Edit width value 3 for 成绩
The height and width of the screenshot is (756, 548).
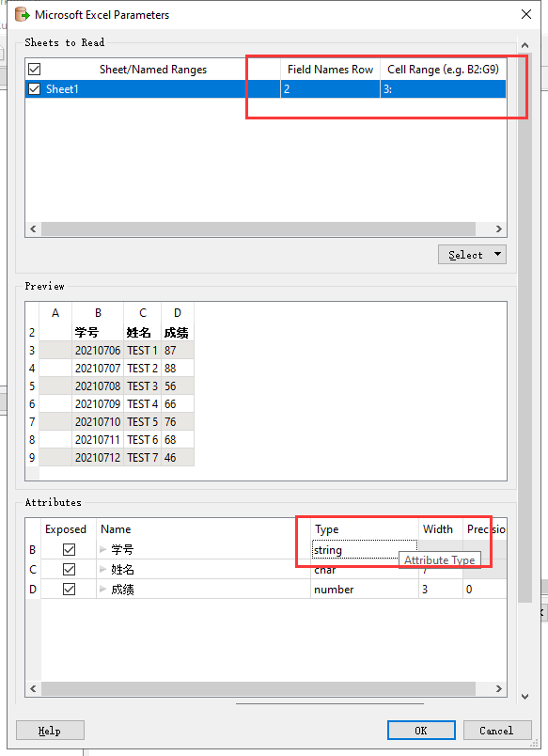[441, 590]
